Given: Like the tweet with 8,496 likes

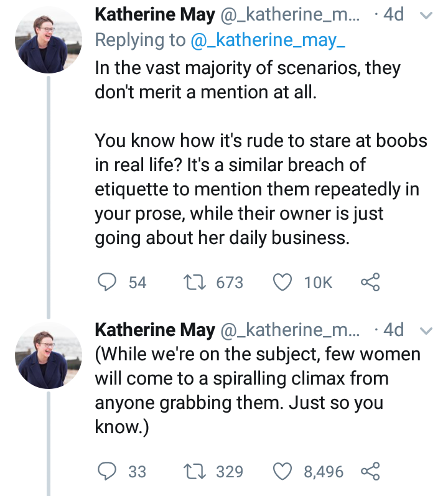Looking at the screenshot, I should [284, 472].
